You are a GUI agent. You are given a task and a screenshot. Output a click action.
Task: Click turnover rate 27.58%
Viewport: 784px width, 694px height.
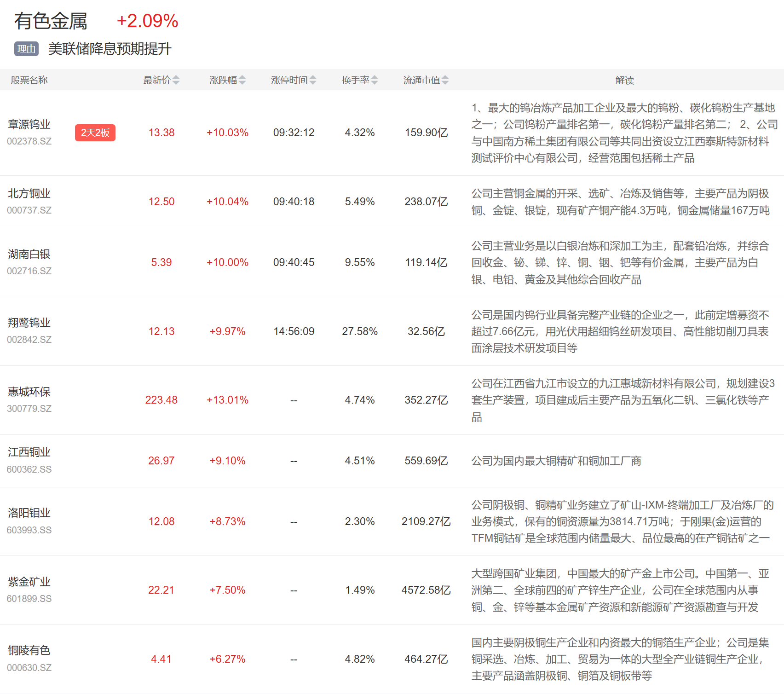click(x=360, y=331)
